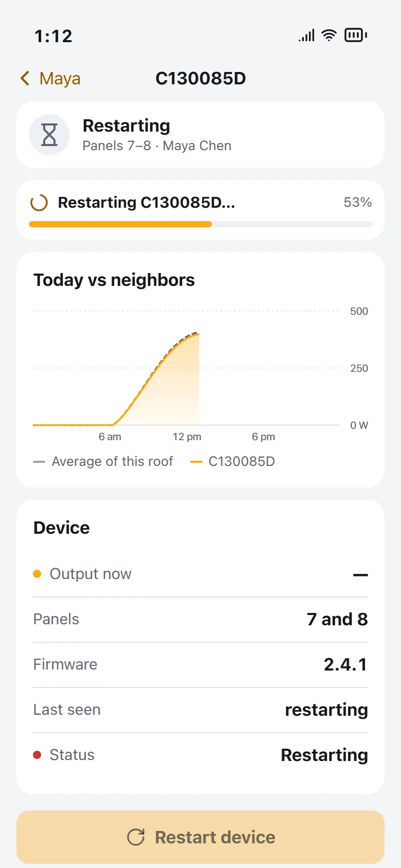The image size is (401, 868).
Task: Tap the Wi-Fi icon in status bar
Action: tap(329, 35)
